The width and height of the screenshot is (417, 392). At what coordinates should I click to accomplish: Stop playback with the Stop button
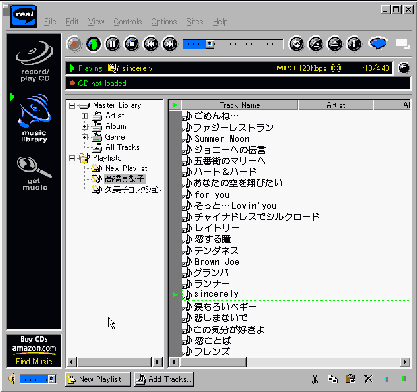[x=132, y=44]
